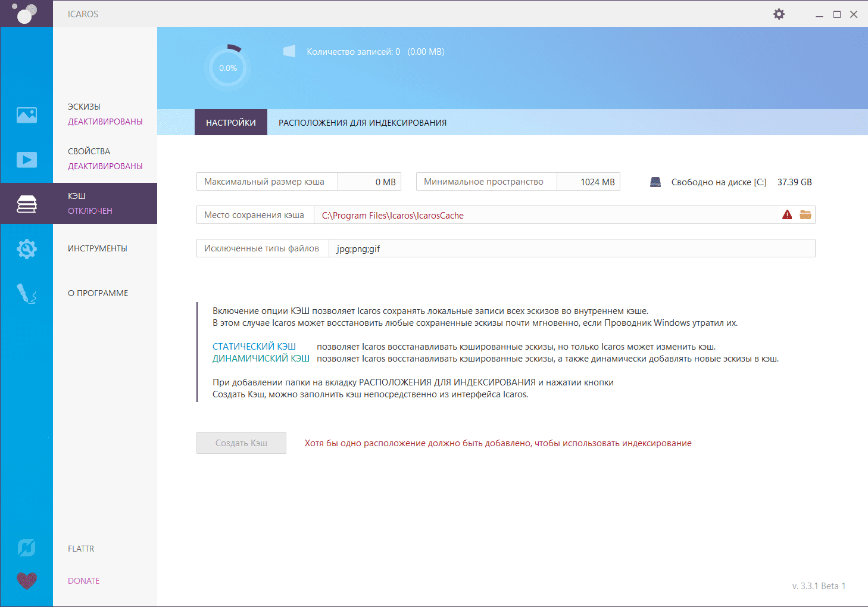Open settings gear in title bar

779,14
